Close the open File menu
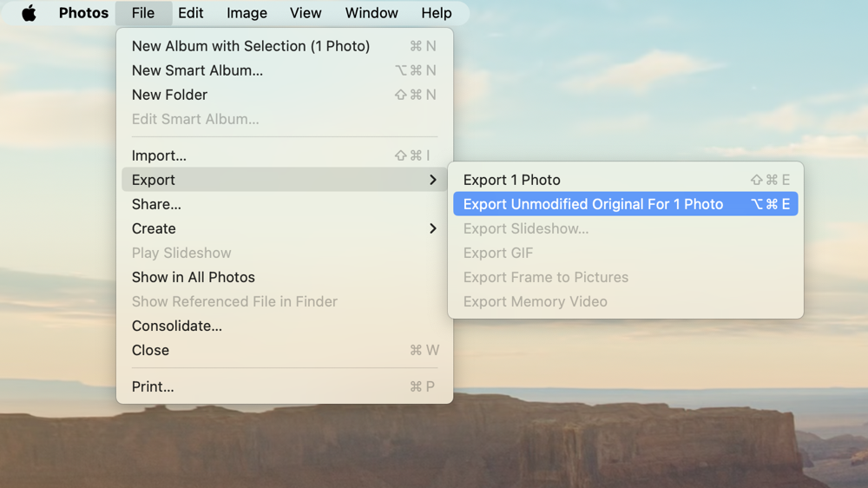The image size is (868, 488). click(143, 13)
